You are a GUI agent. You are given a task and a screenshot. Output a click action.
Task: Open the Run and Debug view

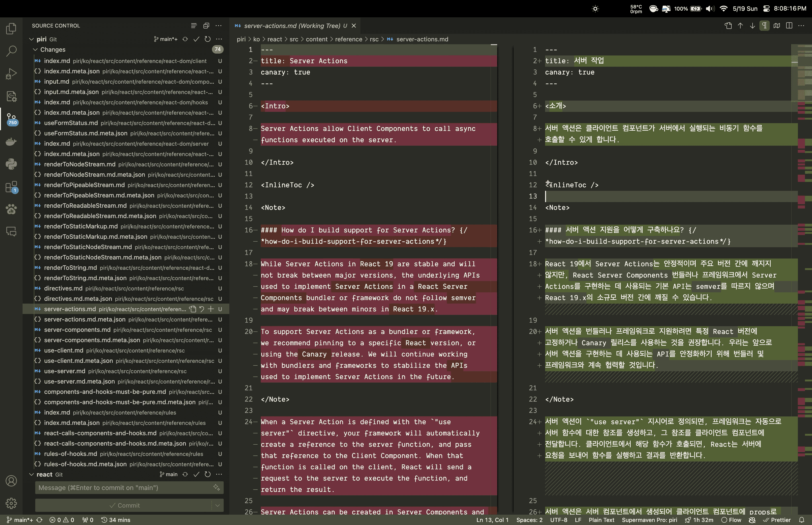click(11, 74)
